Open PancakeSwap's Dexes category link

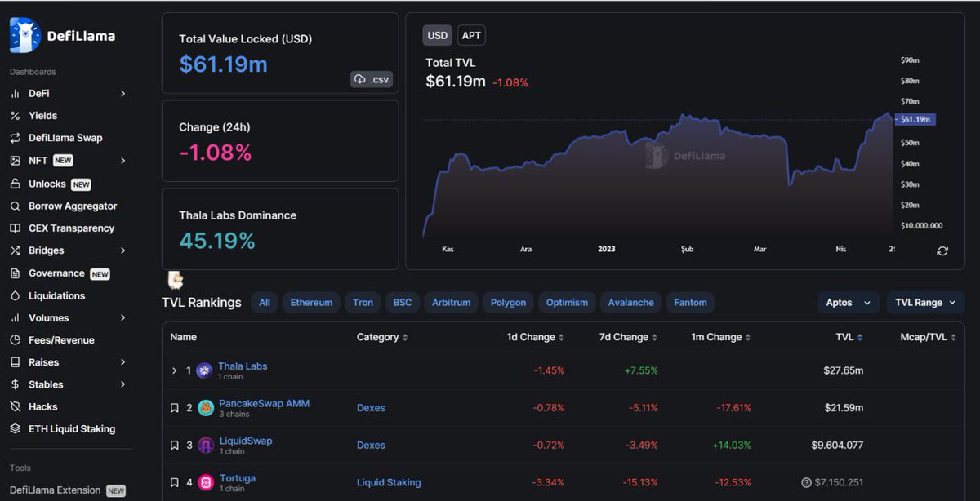point(371,408)
